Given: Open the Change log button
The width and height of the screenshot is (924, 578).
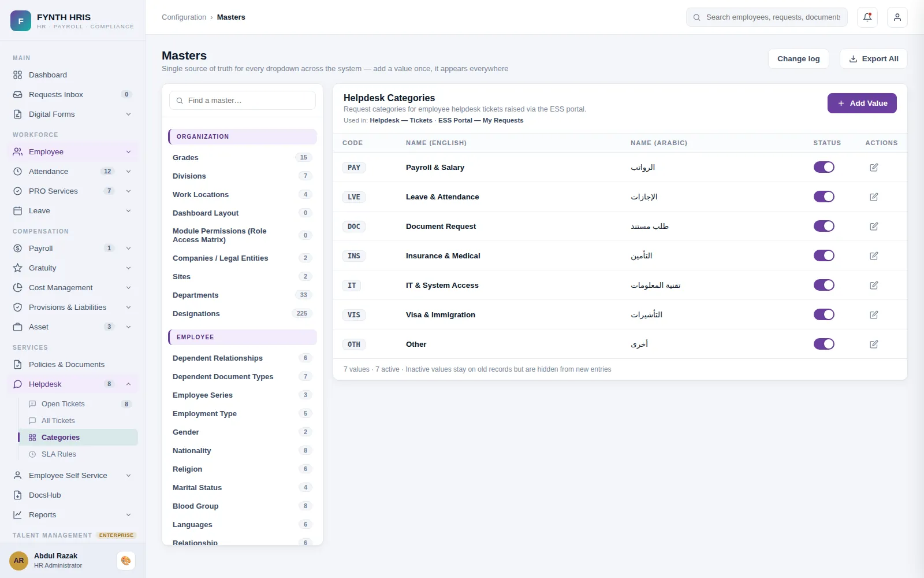Looking at the screenshot, I should pyautogui.click(x=798, y=58).
